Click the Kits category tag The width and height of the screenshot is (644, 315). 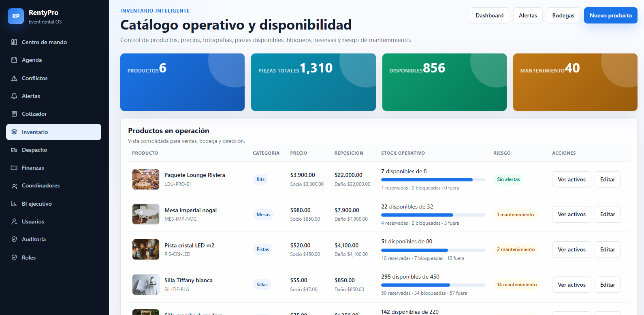260,179
